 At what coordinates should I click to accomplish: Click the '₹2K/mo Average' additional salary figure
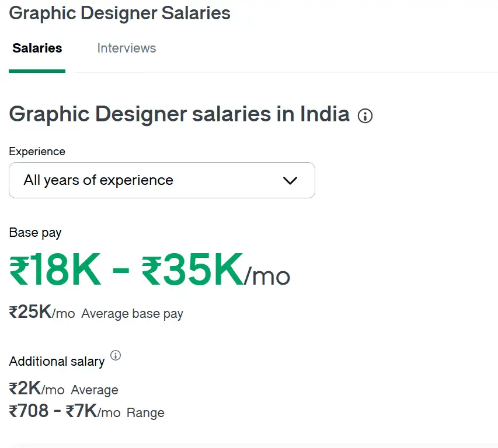pos(64,389)
